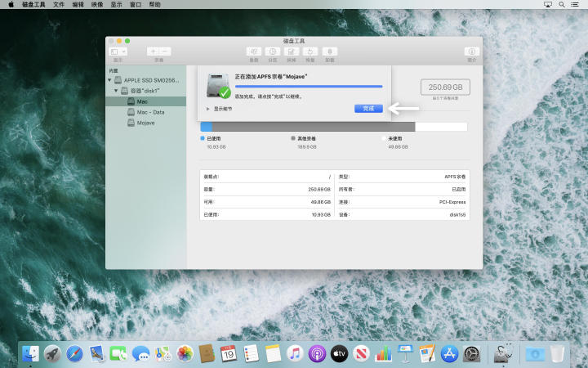
Task: Open the View menu in menu bar
Action: point(116,5)
